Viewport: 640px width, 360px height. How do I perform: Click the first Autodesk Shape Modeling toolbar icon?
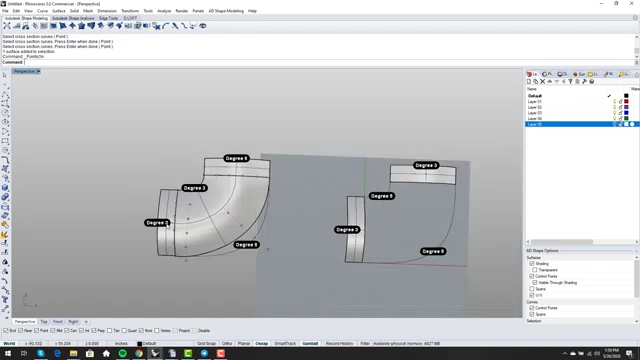(x=7, y=26)
